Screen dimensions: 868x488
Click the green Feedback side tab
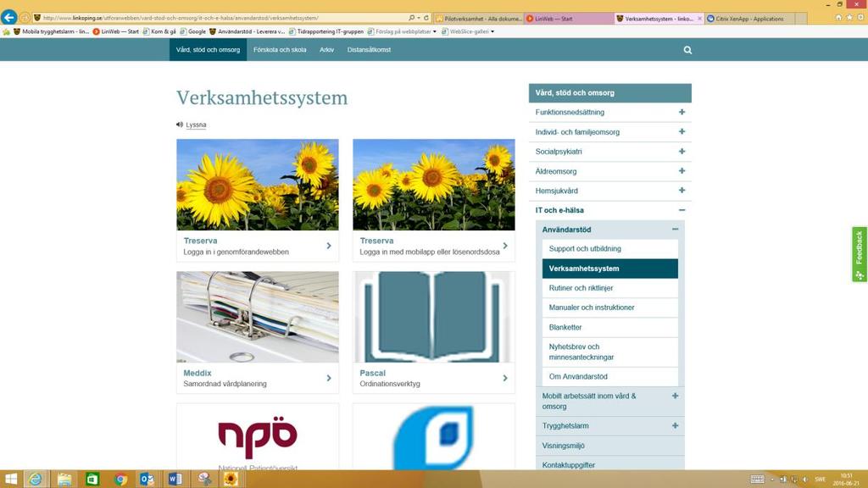860,254
